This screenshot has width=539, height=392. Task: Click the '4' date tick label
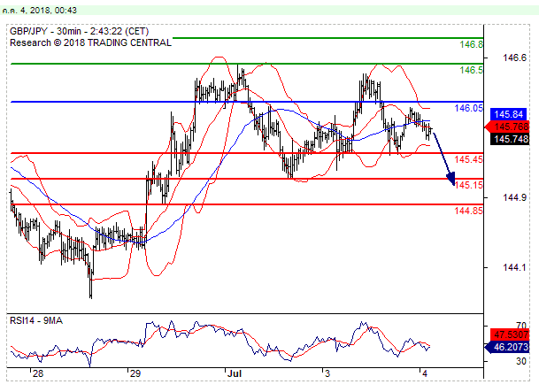coord(425,373)
